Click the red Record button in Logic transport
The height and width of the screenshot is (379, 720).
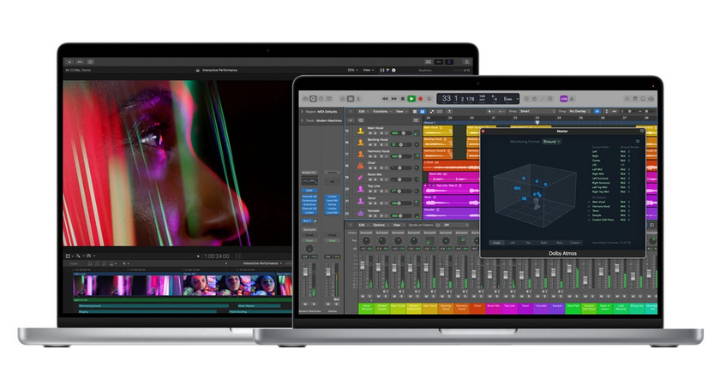(420, 99)
